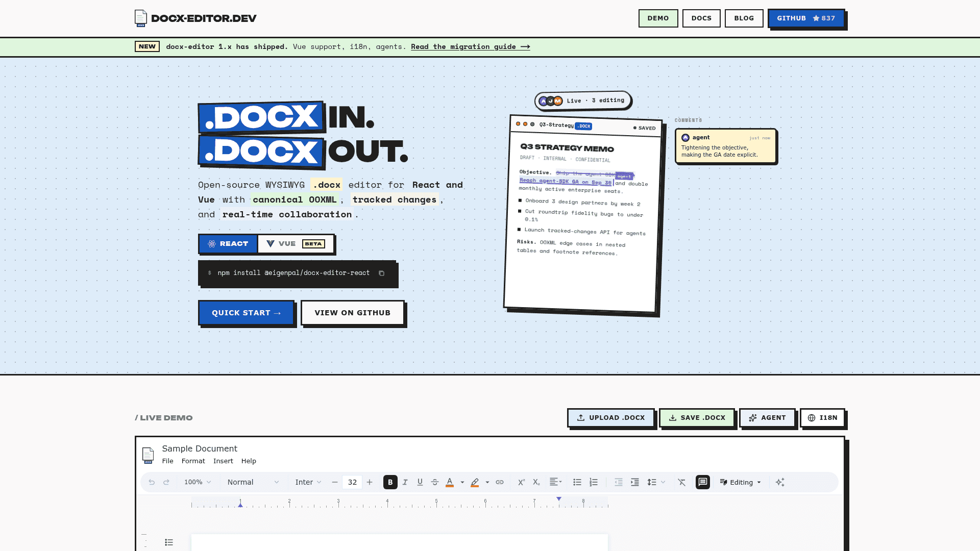Open the Help menu

coord(249,461)
